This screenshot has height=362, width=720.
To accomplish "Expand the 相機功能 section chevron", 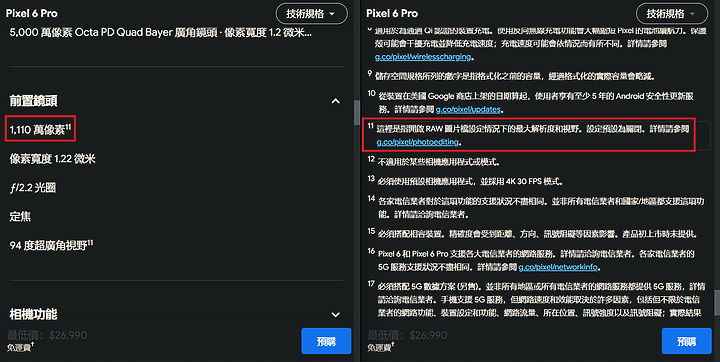I will (x=336, y=315).
